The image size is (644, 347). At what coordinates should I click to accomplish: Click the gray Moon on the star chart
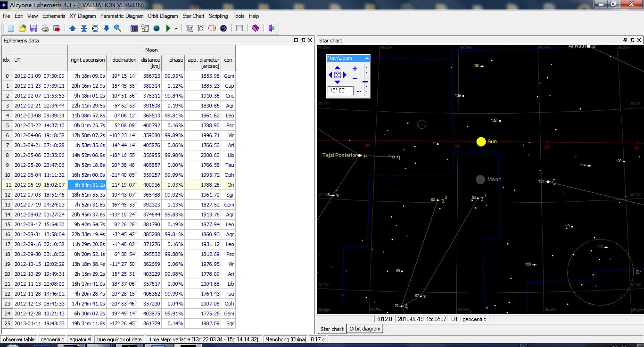(x=480, y=179)
